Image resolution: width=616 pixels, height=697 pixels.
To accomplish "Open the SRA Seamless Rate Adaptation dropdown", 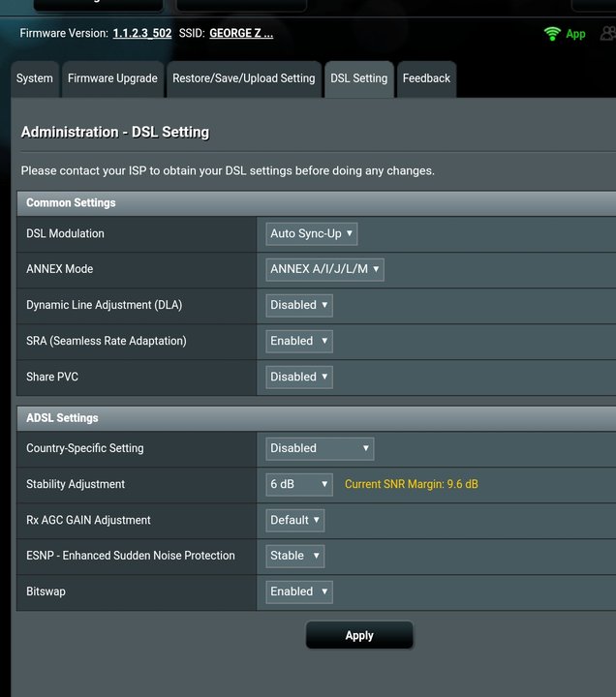I will [299, 341].
